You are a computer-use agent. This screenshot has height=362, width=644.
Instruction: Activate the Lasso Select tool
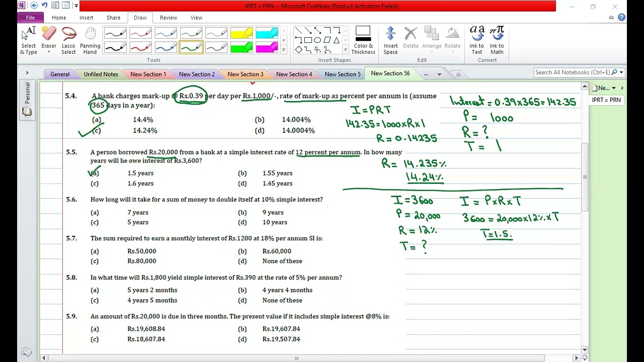[x=68, y=41]
